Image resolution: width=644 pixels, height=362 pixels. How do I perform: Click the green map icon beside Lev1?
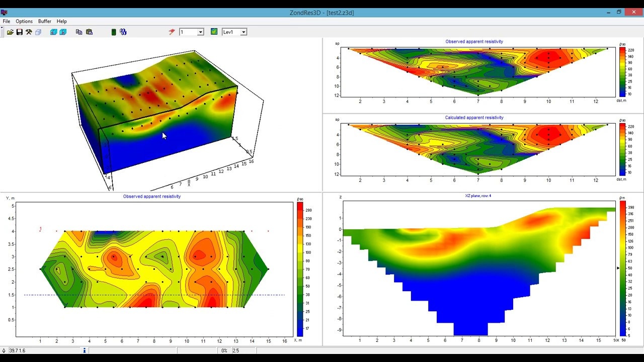tap(214, 32)
